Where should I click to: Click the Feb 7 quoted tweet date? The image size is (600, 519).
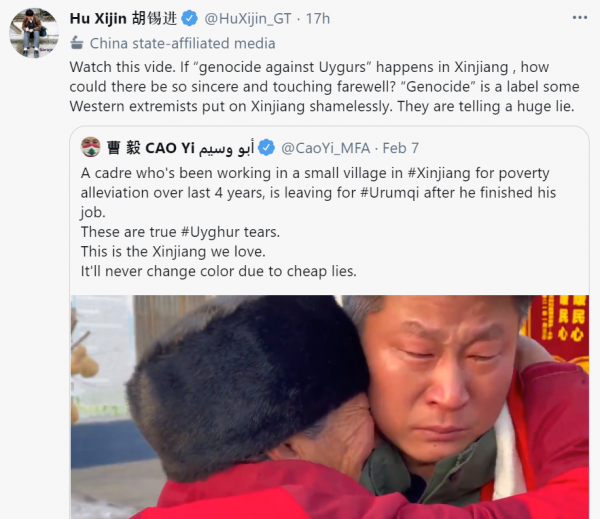tap(401, 148)
